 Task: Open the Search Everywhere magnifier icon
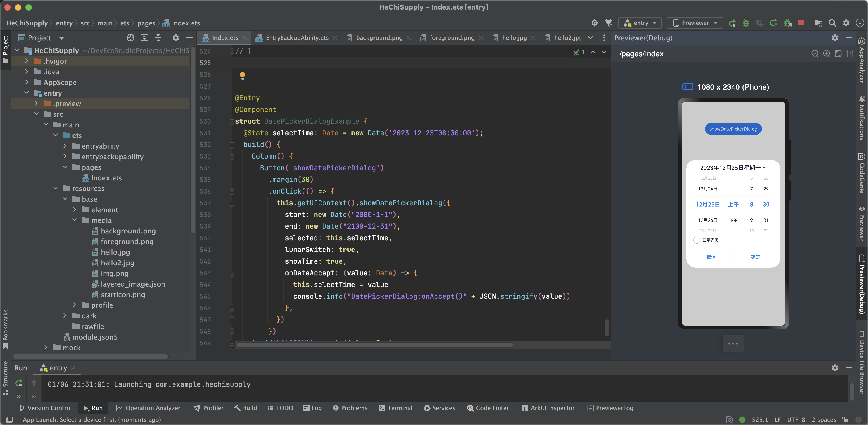tap(832, 23)
